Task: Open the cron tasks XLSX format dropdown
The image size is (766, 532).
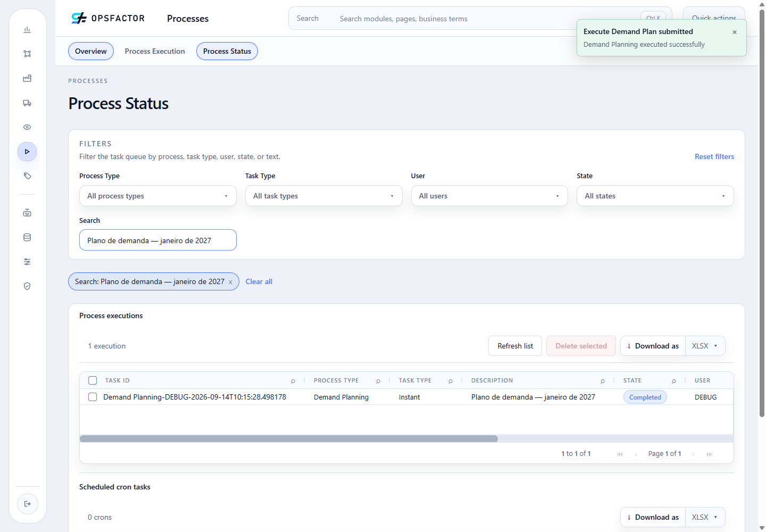Action: (x=705, y=517)
